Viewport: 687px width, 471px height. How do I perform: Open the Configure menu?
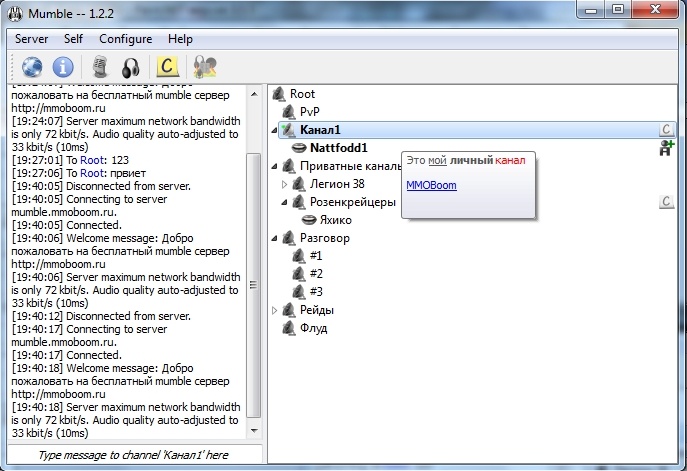[125, 39]
